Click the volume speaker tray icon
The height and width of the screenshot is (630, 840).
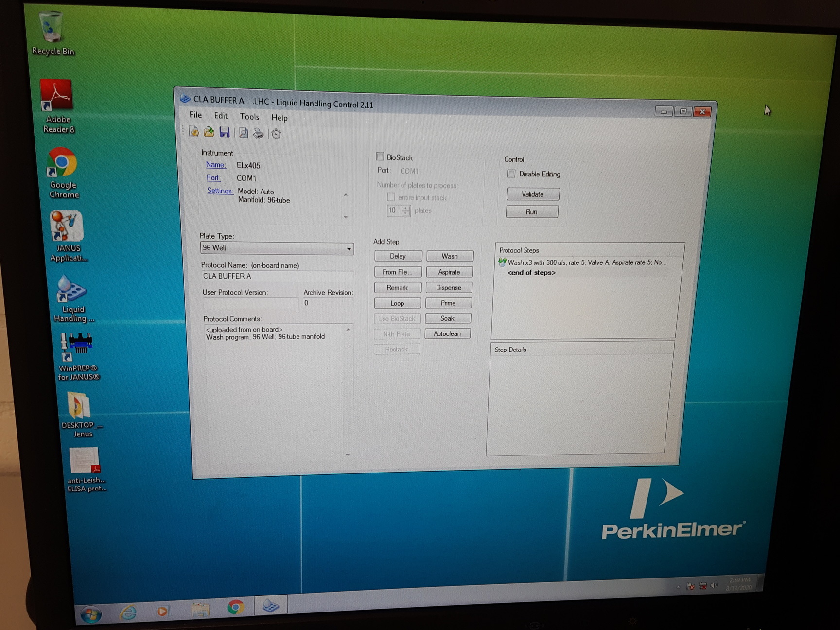point(714,585)
